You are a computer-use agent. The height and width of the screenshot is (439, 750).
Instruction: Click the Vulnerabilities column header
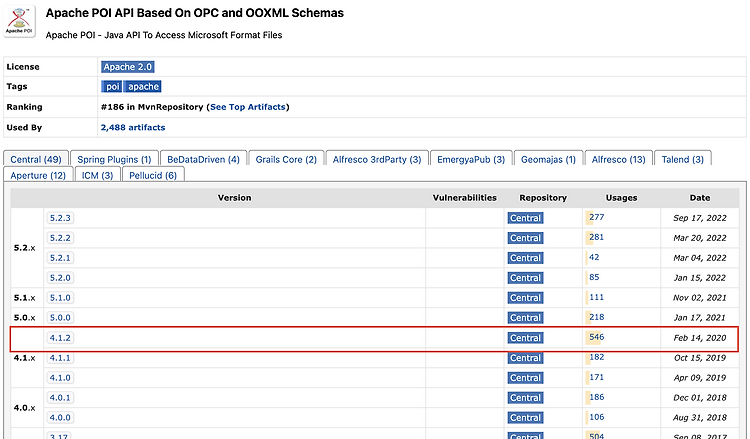point(464,198)
